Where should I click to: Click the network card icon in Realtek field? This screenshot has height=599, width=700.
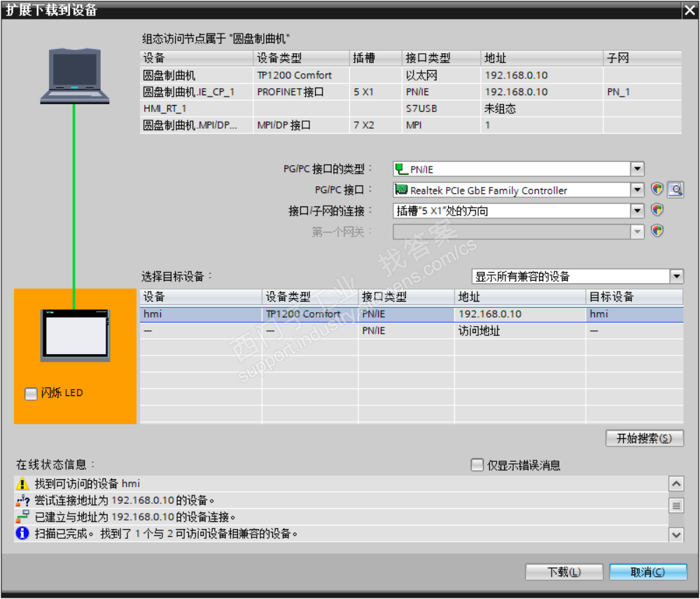point(401,190)
